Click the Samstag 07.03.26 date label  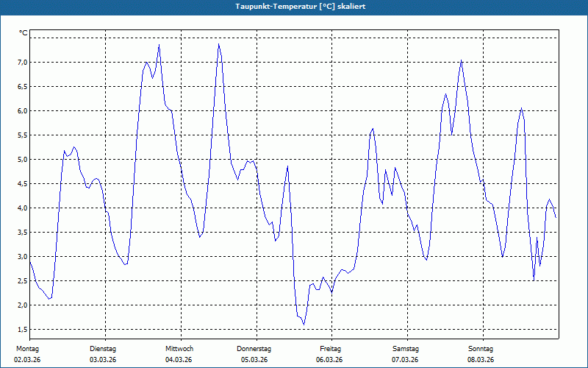[x=406, y=354]
